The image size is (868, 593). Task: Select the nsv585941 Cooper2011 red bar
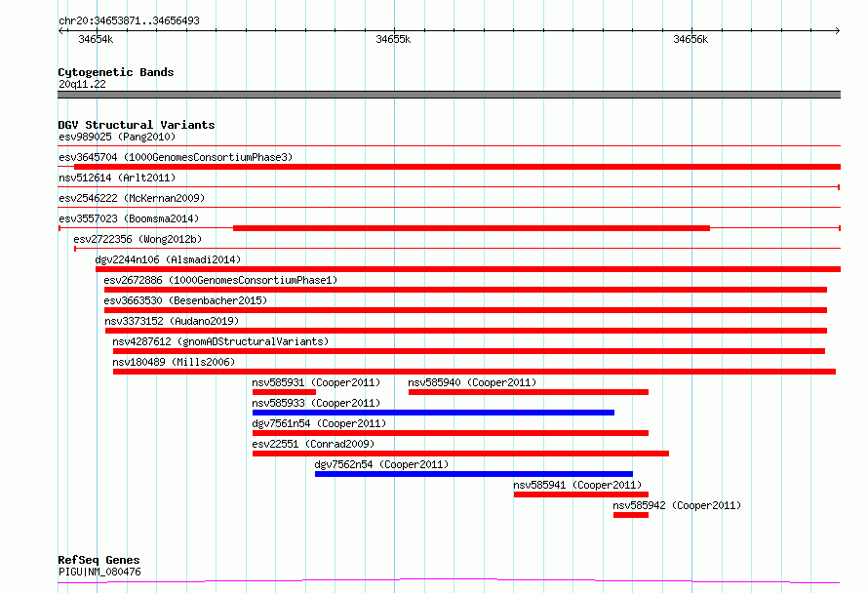click(x=581, y=494)
